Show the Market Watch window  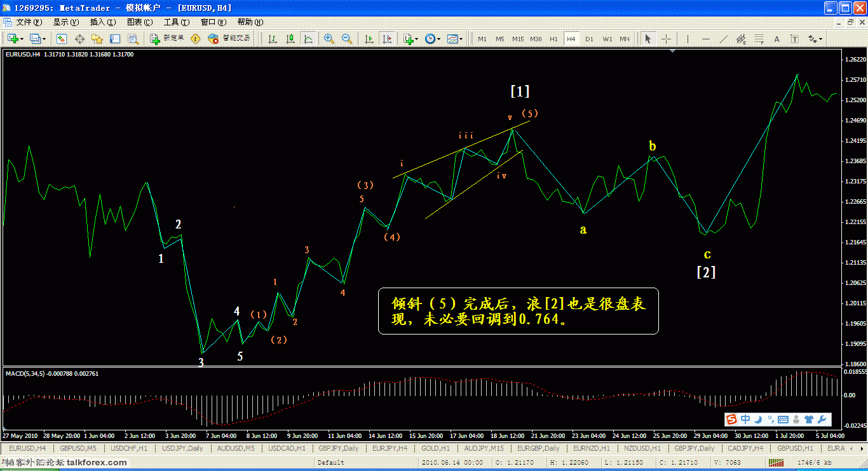point(62,39)
